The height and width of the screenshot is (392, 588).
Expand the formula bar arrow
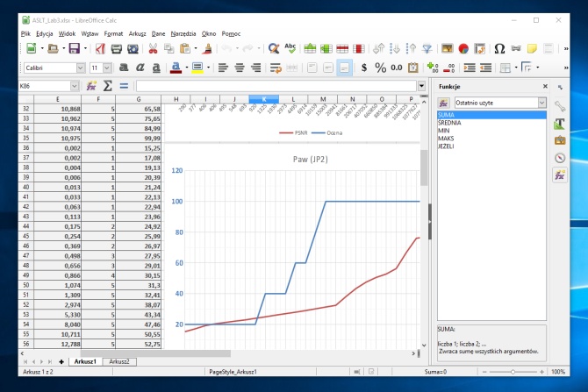click(x=422, y=86)
